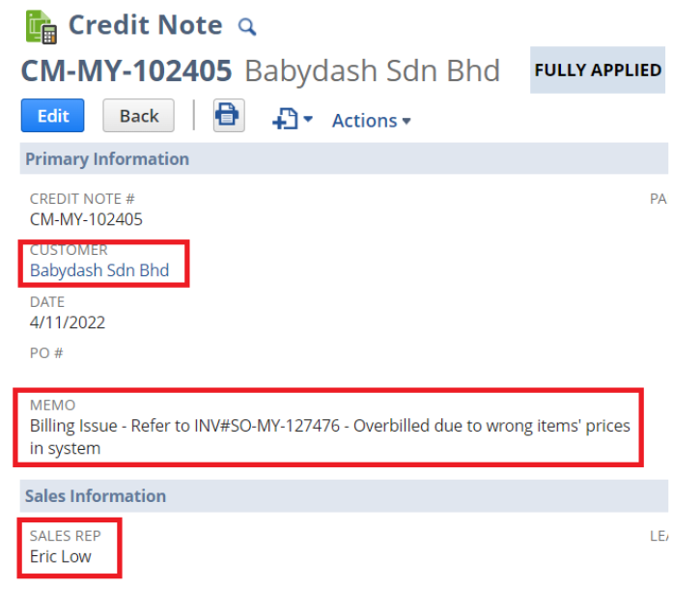Select the Sales Information section header

tap(344, 496)
